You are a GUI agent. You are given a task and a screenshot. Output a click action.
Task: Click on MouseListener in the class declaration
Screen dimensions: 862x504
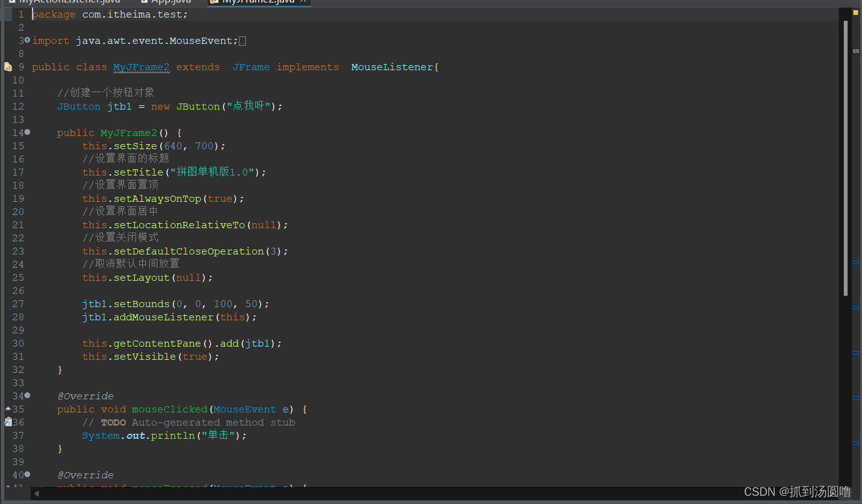point(392,67)
